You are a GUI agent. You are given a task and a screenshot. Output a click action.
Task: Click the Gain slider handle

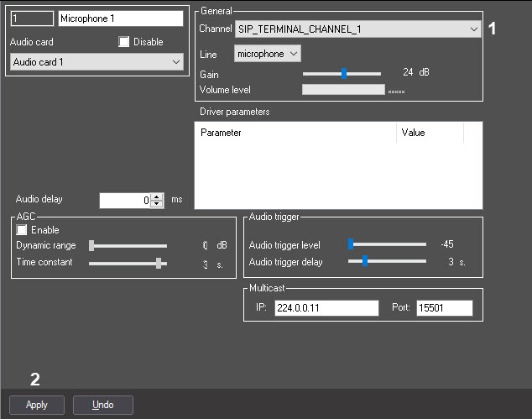tap(344, 74)
